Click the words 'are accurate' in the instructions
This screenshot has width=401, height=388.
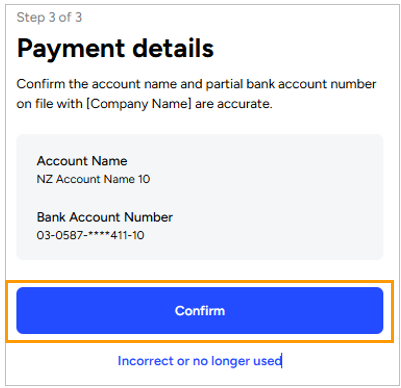click(x=234, y=104)
